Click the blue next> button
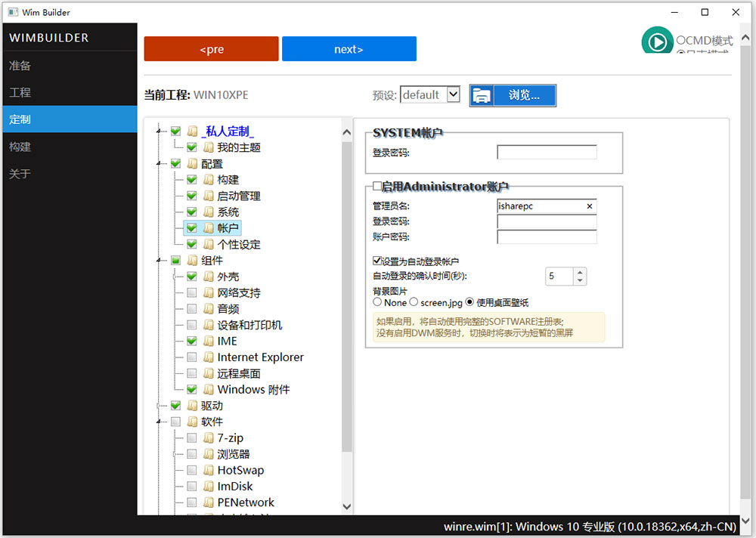The image size is (756, 538). point(349,48)
